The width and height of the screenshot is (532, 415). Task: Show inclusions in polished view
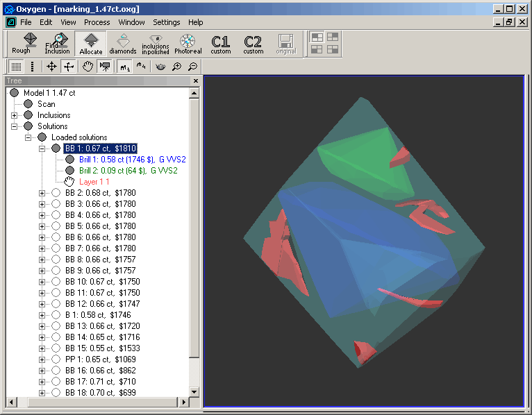pyautogui.click(x=155, y=43)
